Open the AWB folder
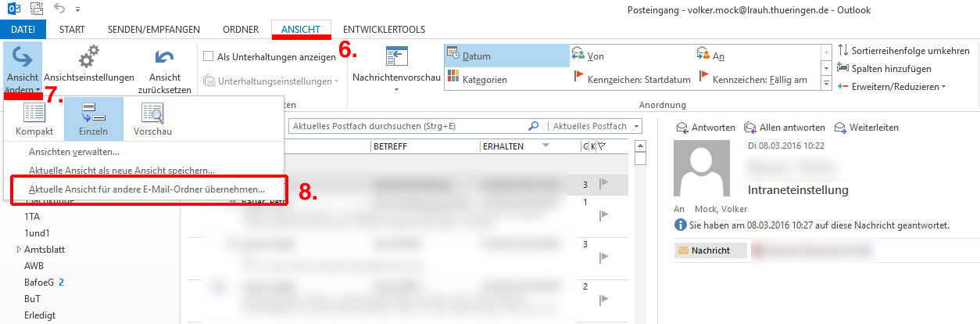Image resolution: width=980 pixels, height=324 pixels. click(34, 265)
